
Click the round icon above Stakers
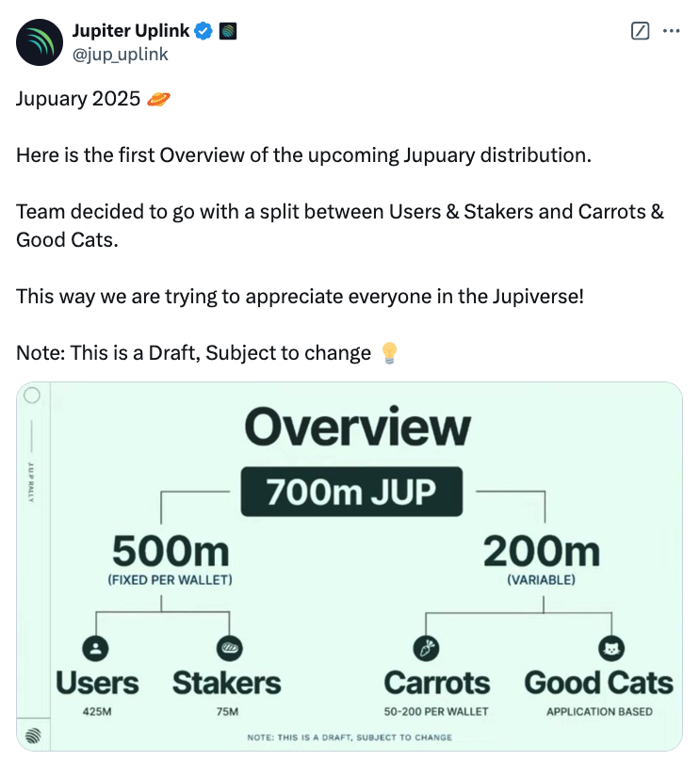pyautogui.click(x=229, y=648)
